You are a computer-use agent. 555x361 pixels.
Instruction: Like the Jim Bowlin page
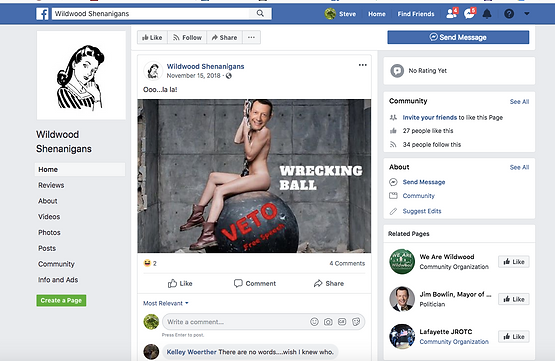click(514, 299)
